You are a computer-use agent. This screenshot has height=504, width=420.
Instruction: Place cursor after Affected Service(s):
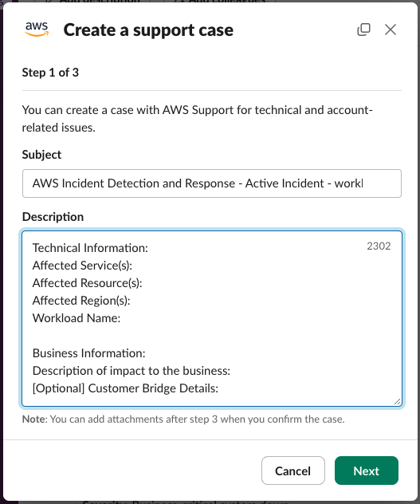(x=133, y=266)
